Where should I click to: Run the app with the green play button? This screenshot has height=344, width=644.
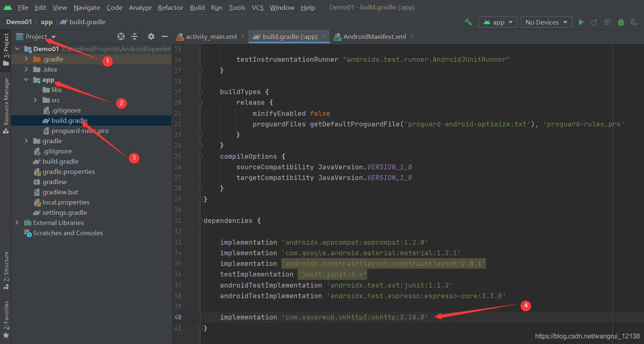(581, 22)
